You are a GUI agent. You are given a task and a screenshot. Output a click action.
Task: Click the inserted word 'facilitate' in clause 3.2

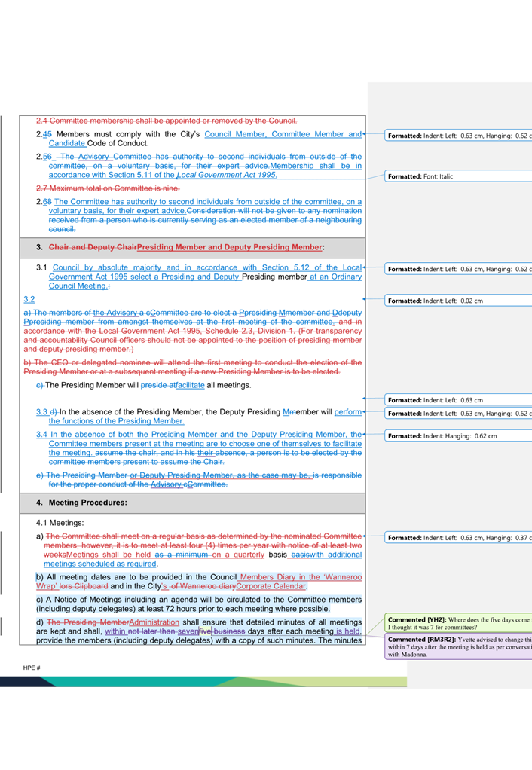pos(190,386)
